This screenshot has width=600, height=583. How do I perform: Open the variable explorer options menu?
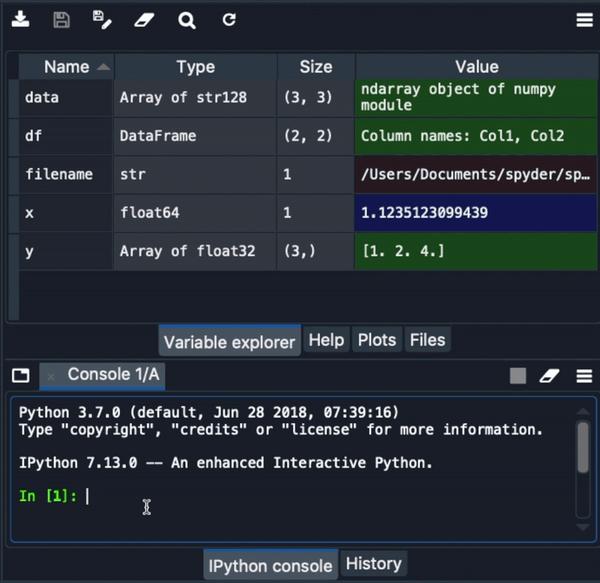(584, 19)
